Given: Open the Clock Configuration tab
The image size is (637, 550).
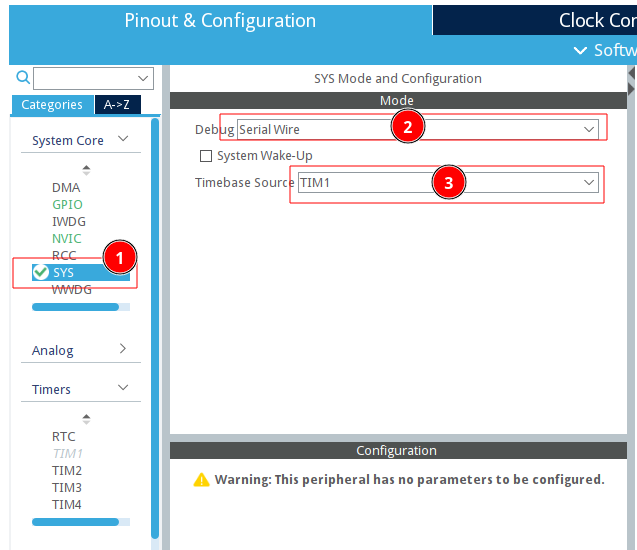Looking at the screenshot, I should click(535, 20).
